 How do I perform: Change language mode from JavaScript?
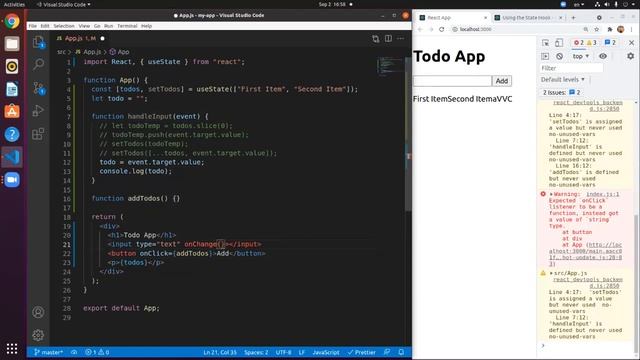coord(326,352)
